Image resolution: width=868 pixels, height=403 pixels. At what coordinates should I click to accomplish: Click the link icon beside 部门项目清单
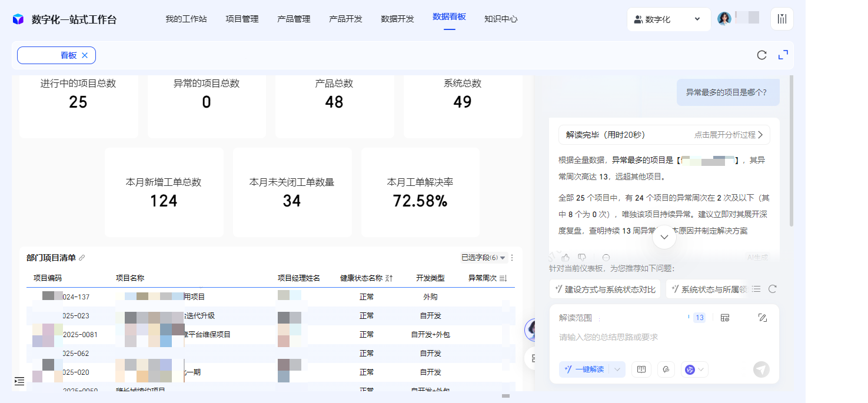point(82,258)
